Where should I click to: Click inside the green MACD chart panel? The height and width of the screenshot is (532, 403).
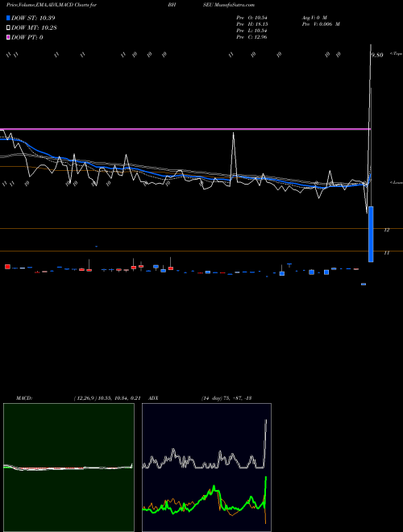tap(69, 468)
